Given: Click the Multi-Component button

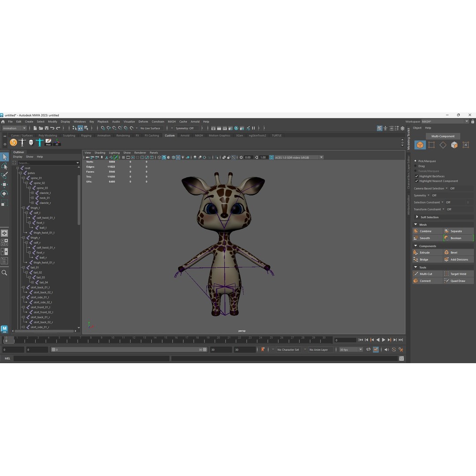Looking at the screenshot, I should [443, 136].
